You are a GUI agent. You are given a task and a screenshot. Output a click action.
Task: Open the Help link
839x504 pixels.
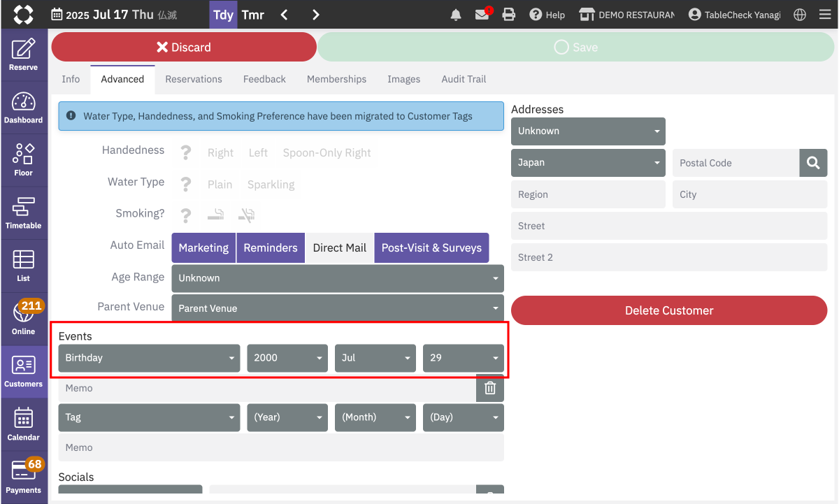547,15
